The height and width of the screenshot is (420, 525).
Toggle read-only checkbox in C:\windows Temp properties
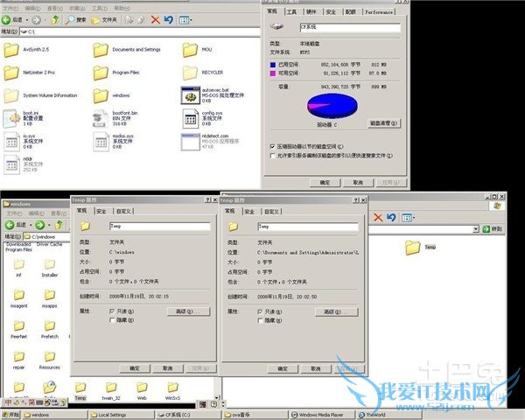(112, 311)
